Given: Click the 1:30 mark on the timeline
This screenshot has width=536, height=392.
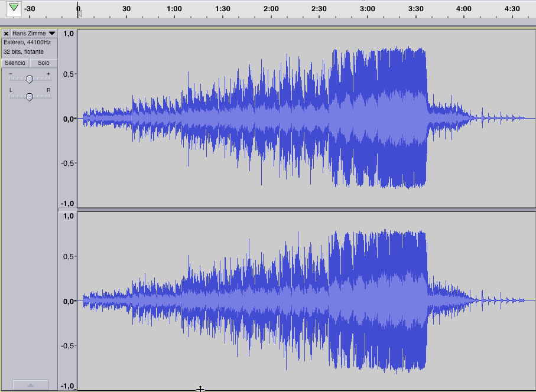Looking at the screenshot, I should coord(223,9).
